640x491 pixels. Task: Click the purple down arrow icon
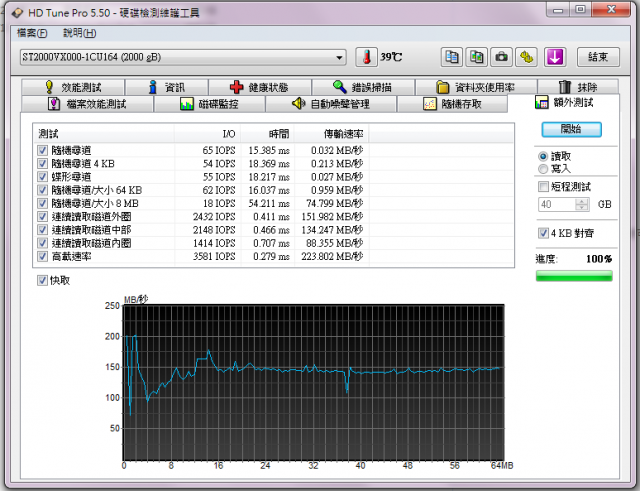pyautogui.click(x=555, y=57)
